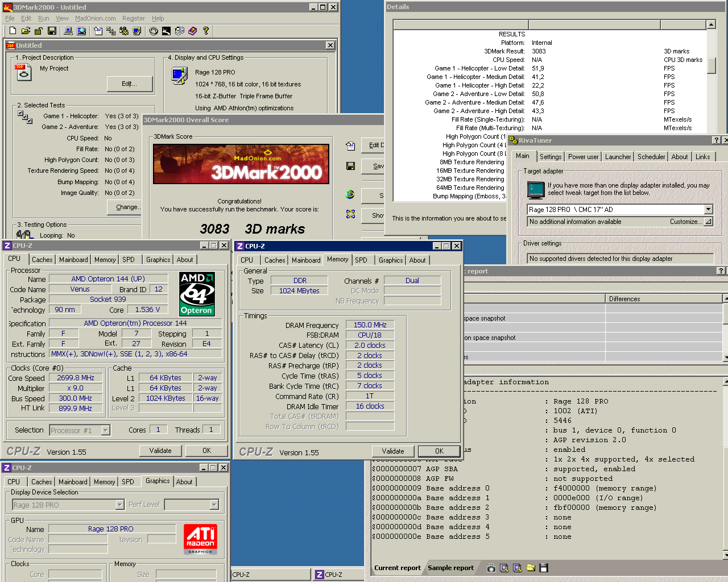Open the Mainboard tab in the bottom CPU-Z Graphics window
This screenshot has height=582, width=728.
click(x=73, y=482)
